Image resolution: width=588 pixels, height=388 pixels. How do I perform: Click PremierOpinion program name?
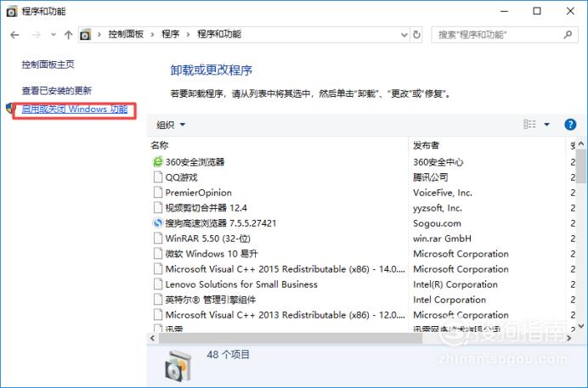pyautogui.click(x=199, y=193)
